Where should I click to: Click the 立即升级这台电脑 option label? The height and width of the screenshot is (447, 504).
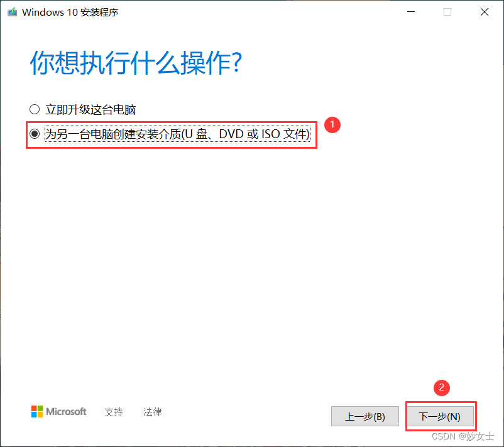point(90,110)
